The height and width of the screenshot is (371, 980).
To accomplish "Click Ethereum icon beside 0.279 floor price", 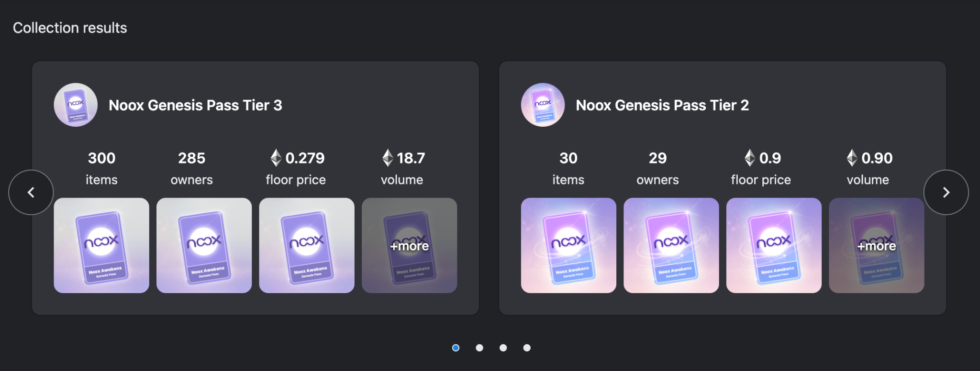I will (276, 158).
